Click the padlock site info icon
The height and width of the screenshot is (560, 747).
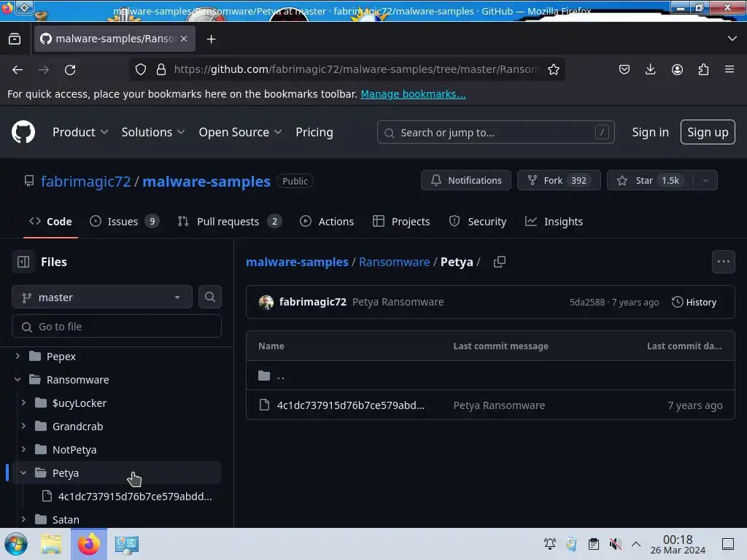[x=161, y=69]
